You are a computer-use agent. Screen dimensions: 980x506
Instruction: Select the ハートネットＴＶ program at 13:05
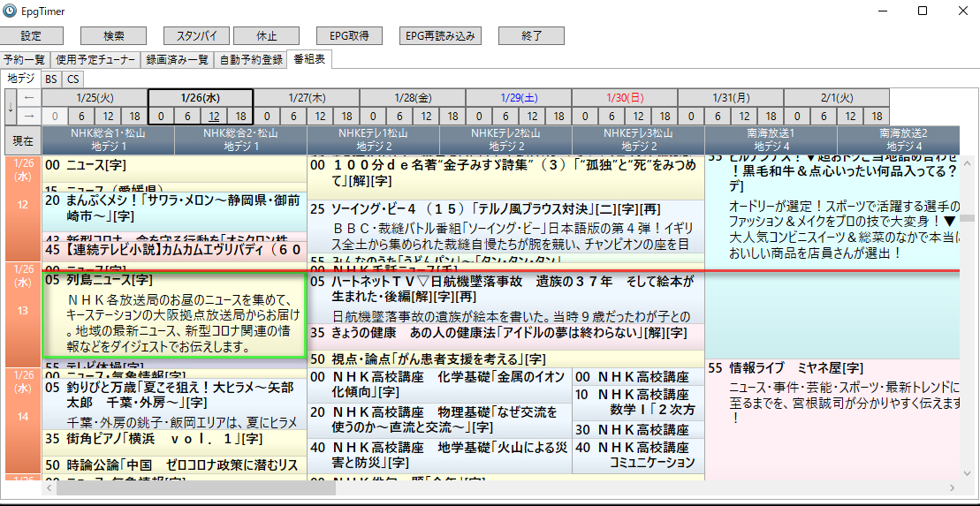(x=505, y=298)
